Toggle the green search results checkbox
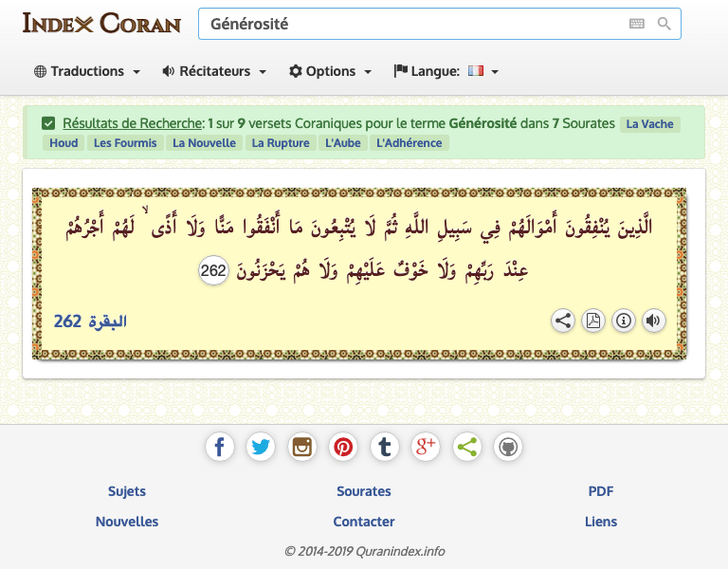728x569 pixels. tap(48, 123)
